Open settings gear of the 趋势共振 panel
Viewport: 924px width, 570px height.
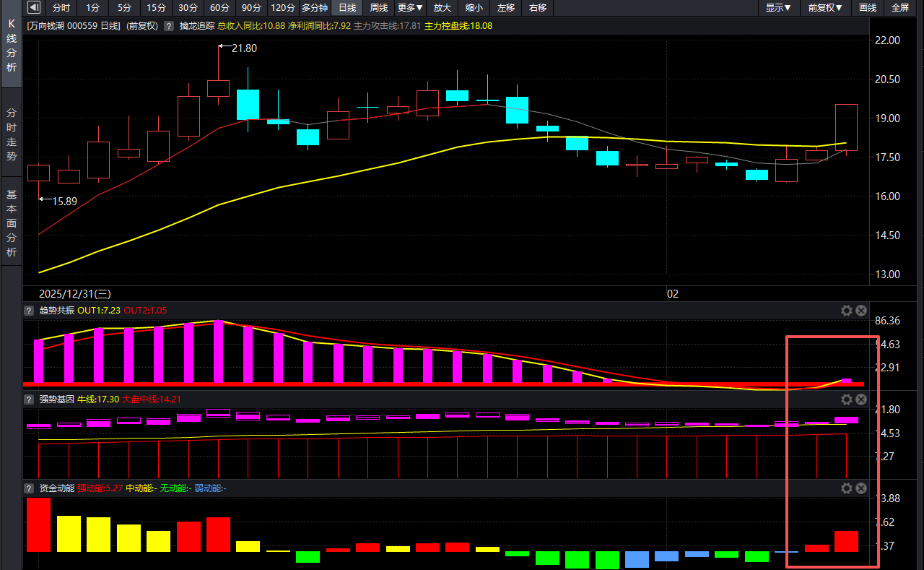click(847, 311)
